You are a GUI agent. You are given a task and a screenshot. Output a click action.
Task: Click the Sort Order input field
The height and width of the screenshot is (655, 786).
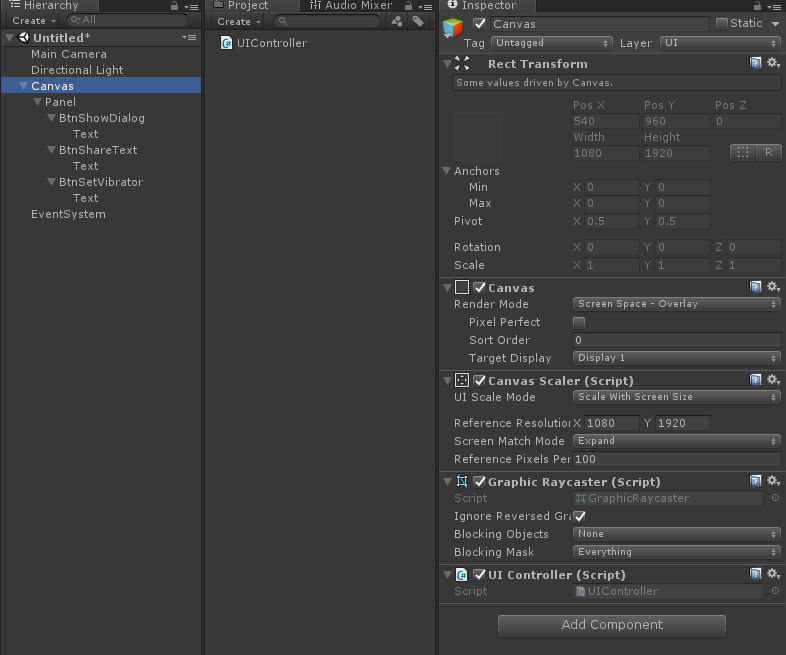pyautogui.click(x=676, y=340)
